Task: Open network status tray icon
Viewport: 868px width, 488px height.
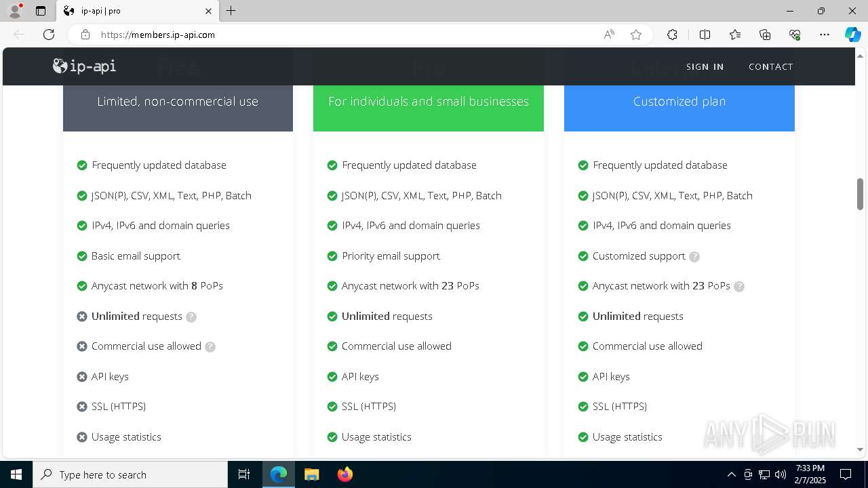Action: click(x=764, y=474)
